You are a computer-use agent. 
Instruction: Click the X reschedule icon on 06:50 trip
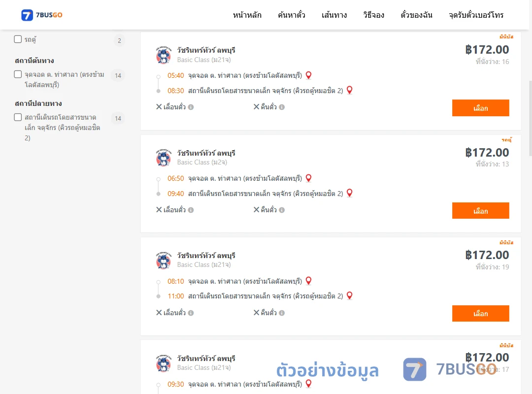point(159,210)
